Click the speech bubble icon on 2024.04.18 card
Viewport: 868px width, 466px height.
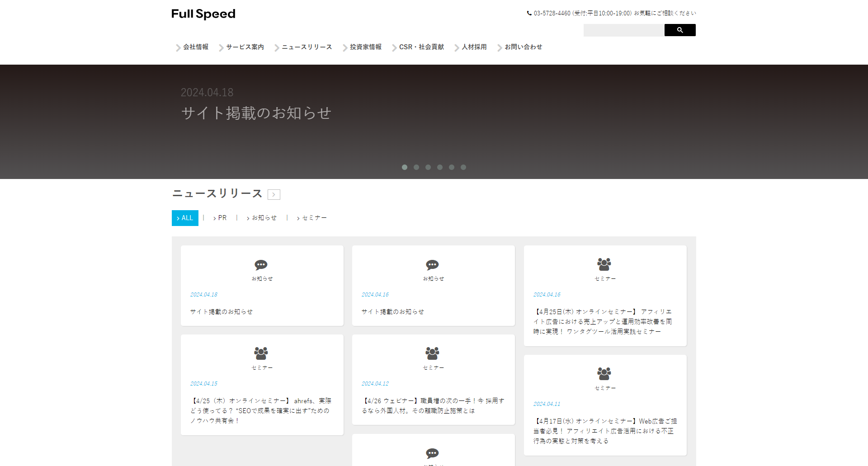click(x=261, y=265)
